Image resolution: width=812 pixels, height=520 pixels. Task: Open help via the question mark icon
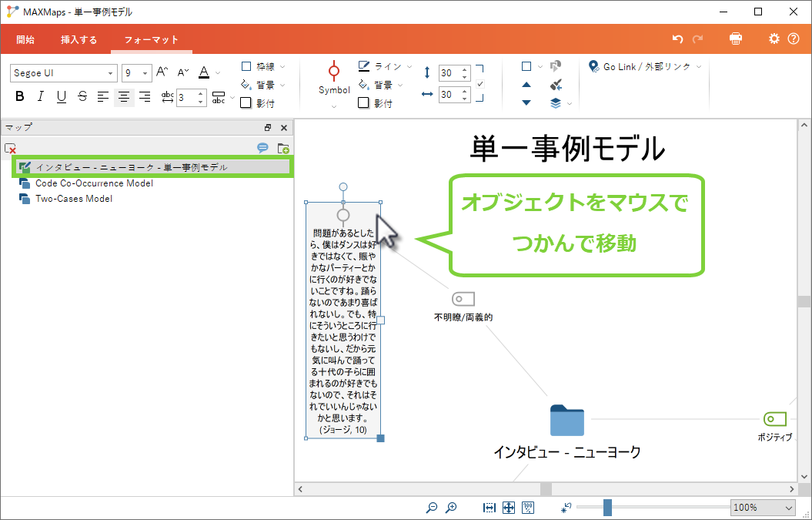tap(794, 39)
